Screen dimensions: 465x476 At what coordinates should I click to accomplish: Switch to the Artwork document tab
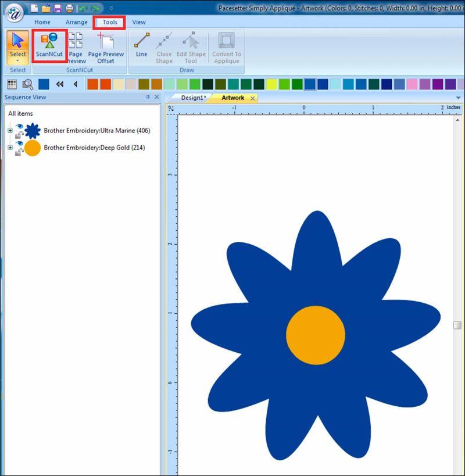pyautogui.click(x=233, y=98)
